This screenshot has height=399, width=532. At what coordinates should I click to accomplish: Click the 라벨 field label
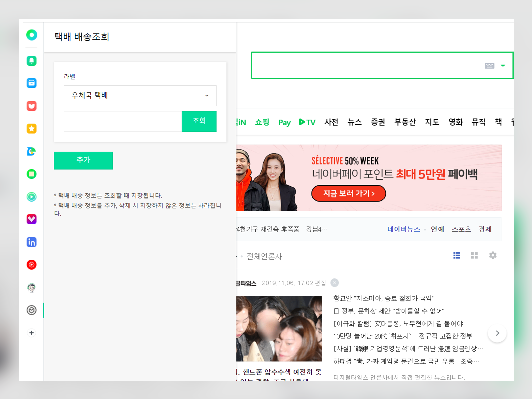click(x=69, y=77)
